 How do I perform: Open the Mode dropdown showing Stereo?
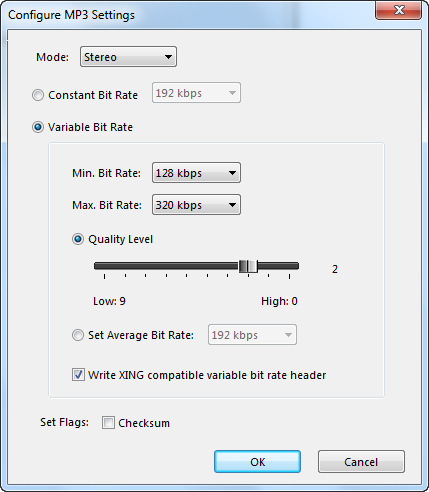[x=128, y=57]
